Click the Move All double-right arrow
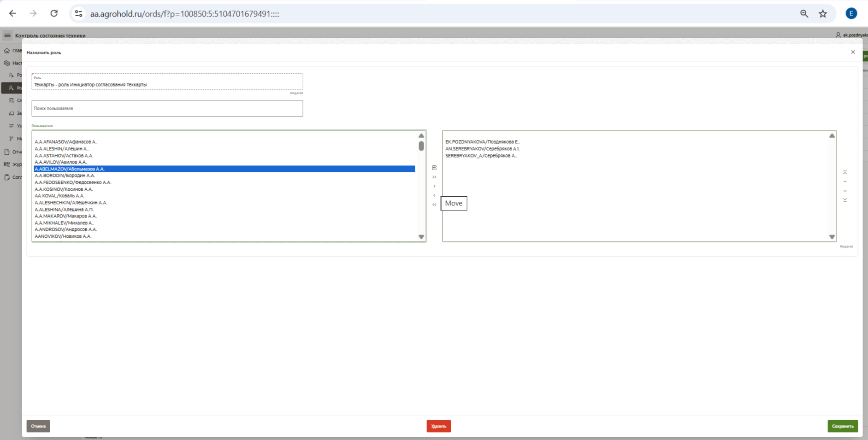The width and height of the screenshot is (868, 440). point(434,177)
